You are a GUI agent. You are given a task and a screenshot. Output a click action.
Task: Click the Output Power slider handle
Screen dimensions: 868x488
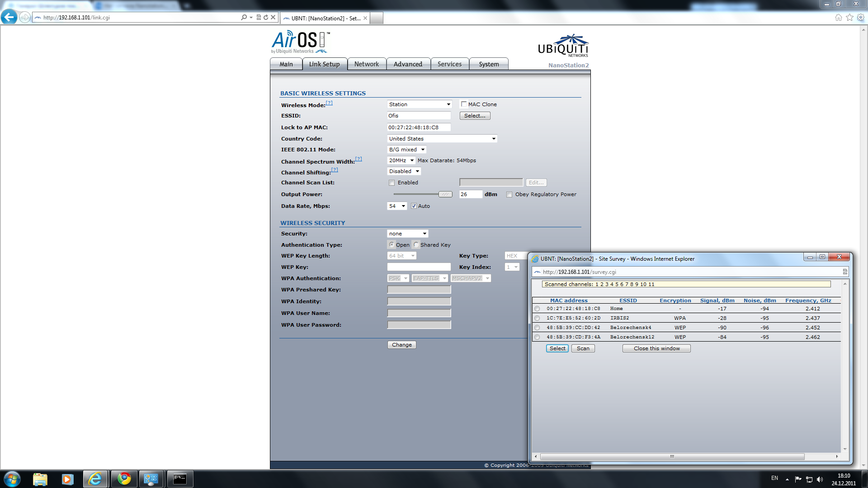point(445,194)
